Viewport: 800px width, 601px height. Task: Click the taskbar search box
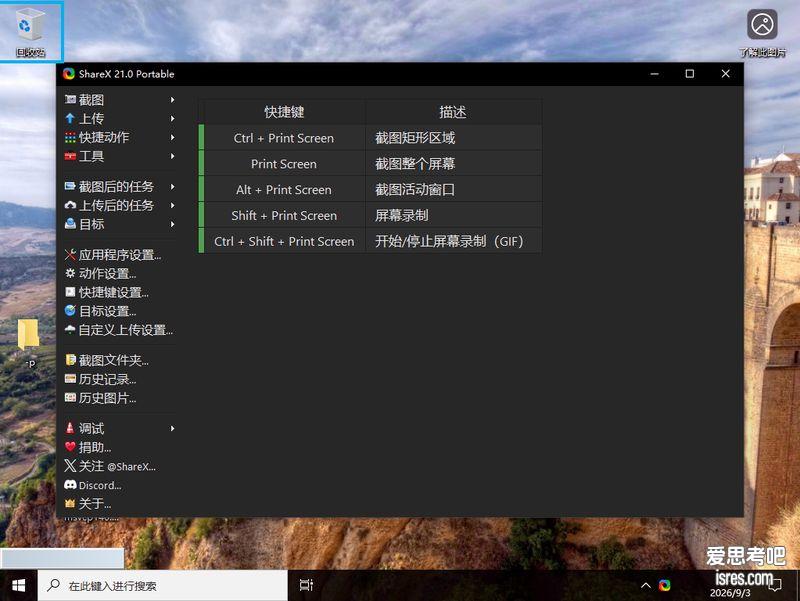tap(163, 585)
